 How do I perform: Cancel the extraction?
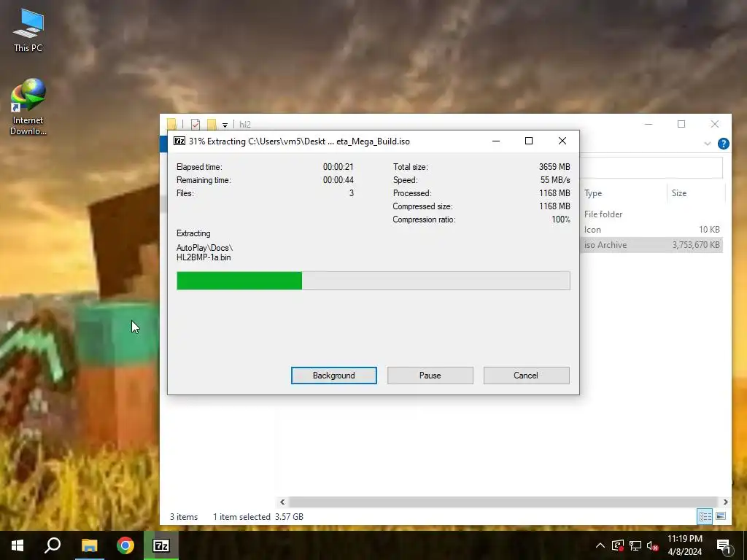pos(526,376)
